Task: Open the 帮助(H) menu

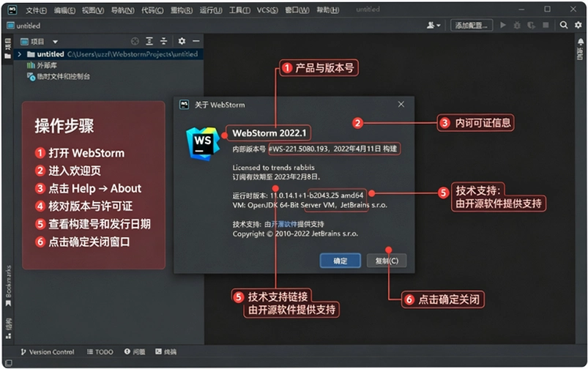Action: (x=328, y=10)
